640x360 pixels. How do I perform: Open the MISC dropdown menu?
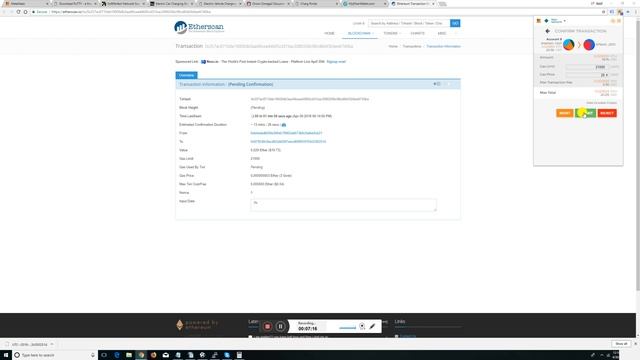442,33
